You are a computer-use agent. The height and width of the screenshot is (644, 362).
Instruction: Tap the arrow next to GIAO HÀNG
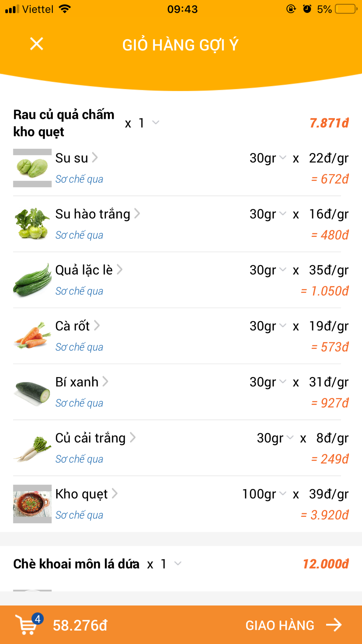coord(333,625)
